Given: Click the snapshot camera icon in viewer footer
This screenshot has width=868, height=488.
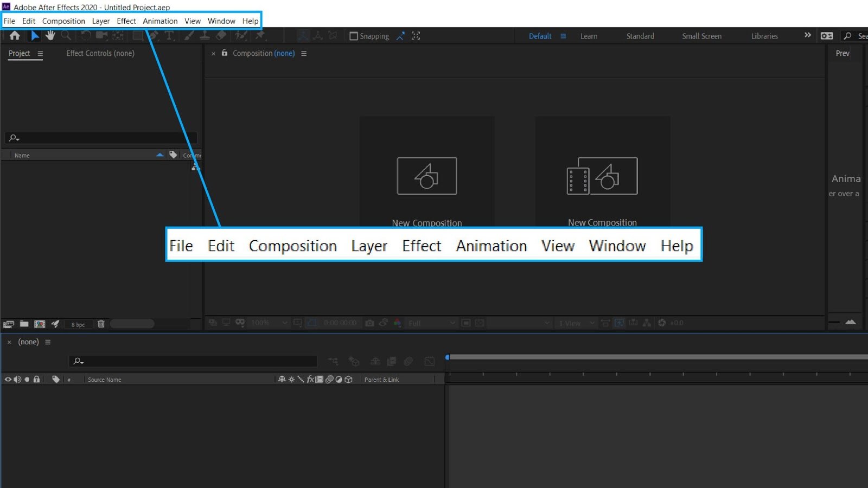Looking at the screenshot, I should point(369,323).
